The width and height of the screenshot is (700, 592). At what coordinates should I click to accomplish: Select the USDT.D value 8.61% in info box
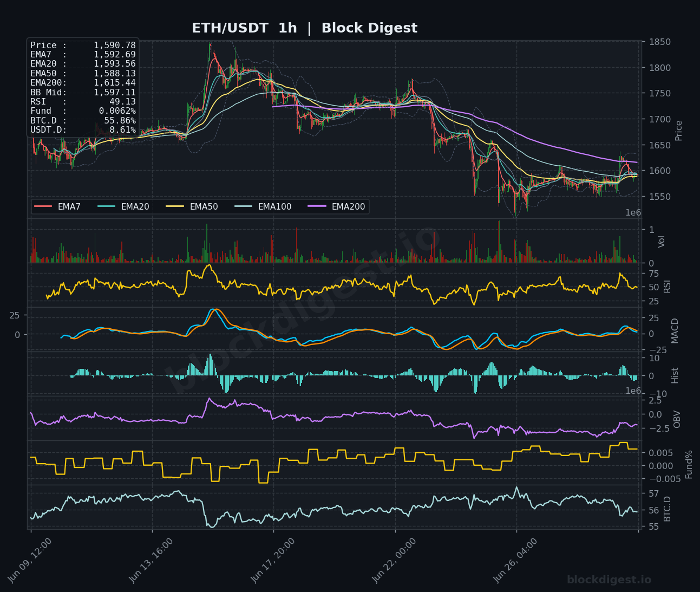tap(123, 130)
